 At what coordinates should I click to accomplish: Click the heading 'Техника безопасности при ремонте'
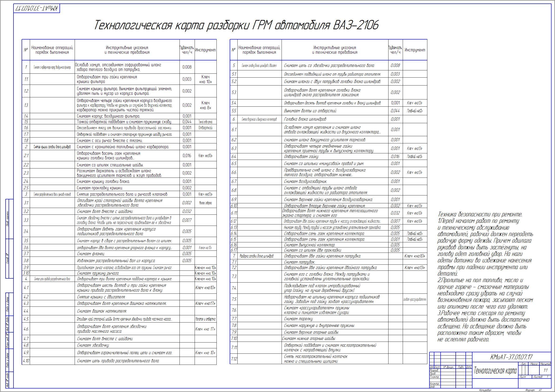480,214
